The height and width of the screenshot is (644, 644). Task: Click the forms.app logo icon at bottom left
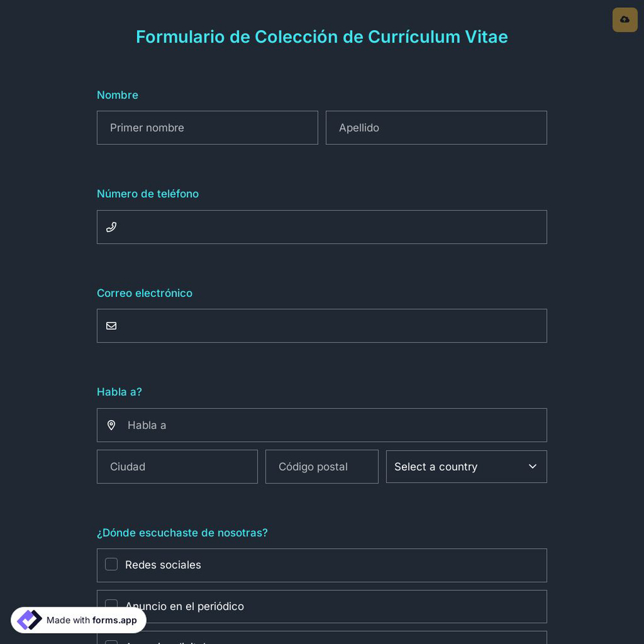pyautogui.click(x=29, y=620)
